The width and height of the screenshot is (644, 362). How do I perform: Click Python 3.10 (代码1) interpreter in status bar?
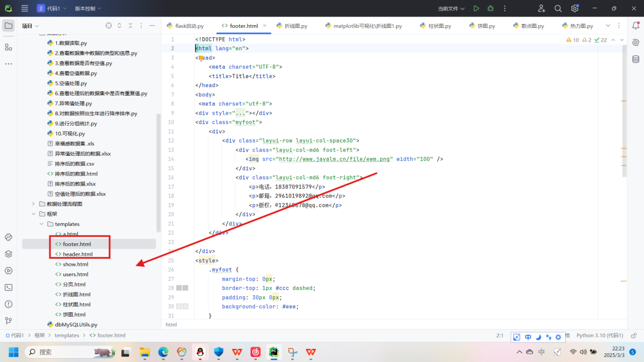(x=600, y=335)
